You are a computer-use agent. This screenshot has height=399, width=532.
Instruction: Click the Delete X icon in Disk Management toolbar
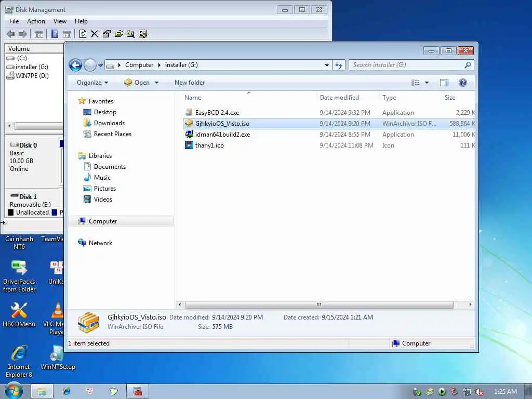95,34
